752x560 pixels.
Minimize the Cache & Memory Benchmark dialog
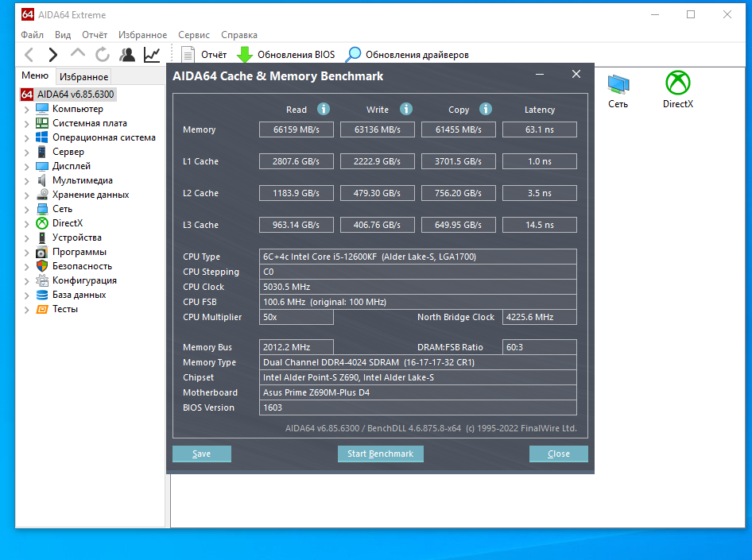pyautogui.click(x=540, y=74)
